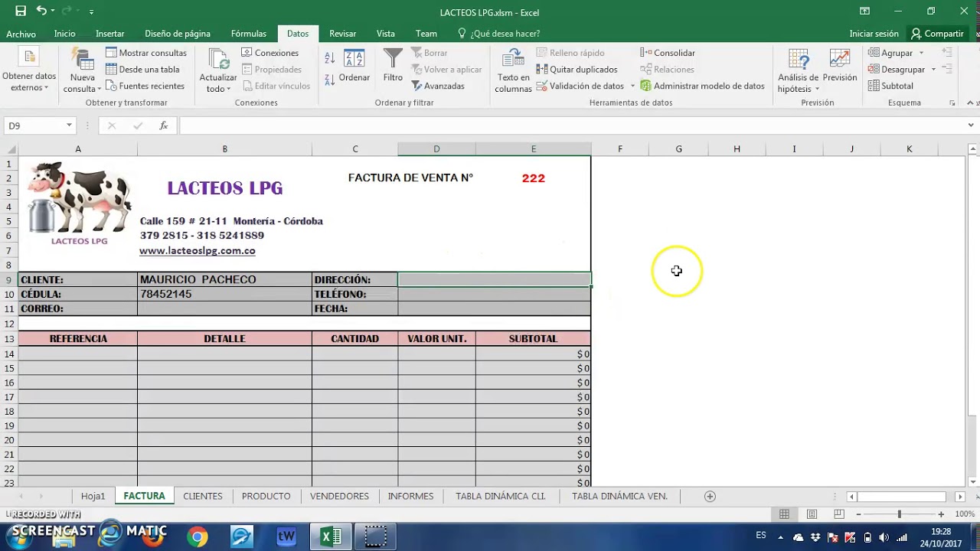Viewport: 980px width, 551px height.
Task: Click the www.lacteoslpg.com.co link
Action: (198, 250)
